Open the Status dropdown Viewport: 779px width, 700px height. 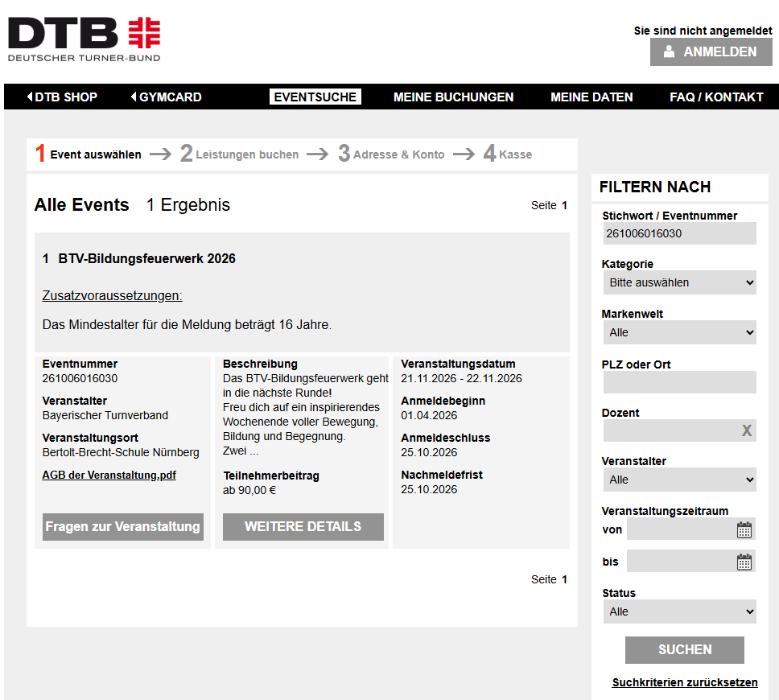click(679, 611)
